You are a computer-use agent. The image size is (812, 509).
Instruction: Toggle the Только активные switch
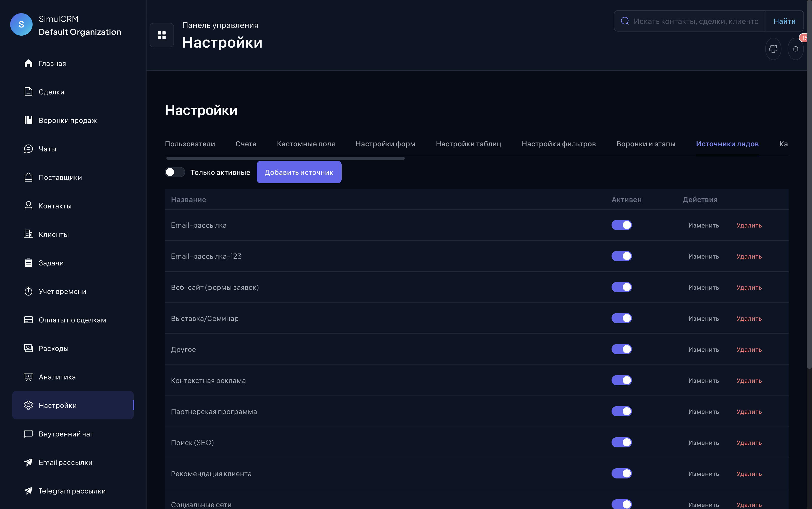[175, 172]
